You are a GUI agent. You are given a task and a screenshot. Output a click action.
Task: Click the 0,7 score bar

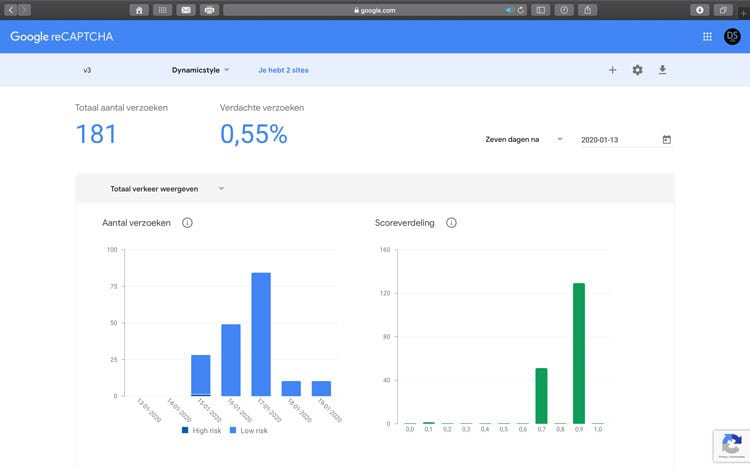pyautogui.click(x=541, y=396)
